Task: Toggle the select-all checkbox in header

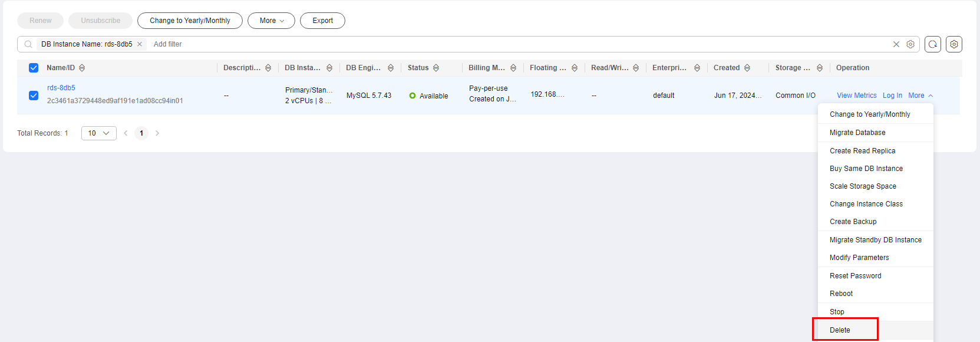Action: tap(34, 68)
